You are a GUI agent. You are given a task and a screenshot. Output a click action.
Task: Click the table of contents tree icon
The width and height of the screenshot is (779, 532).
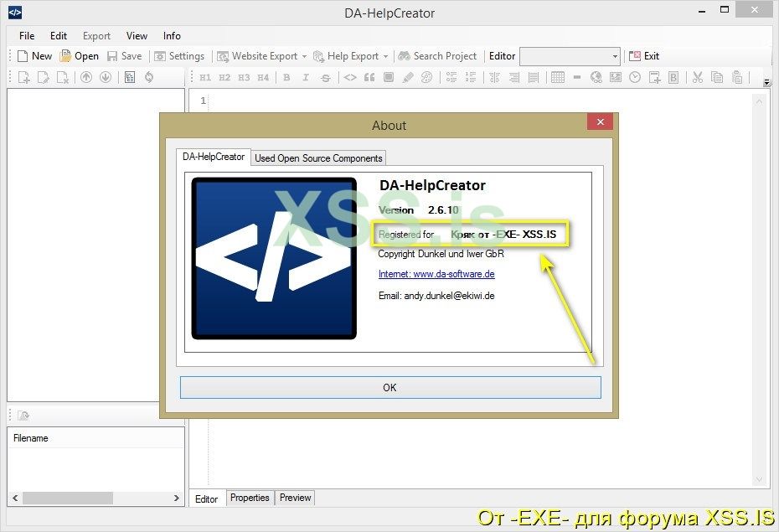[130, 77]
